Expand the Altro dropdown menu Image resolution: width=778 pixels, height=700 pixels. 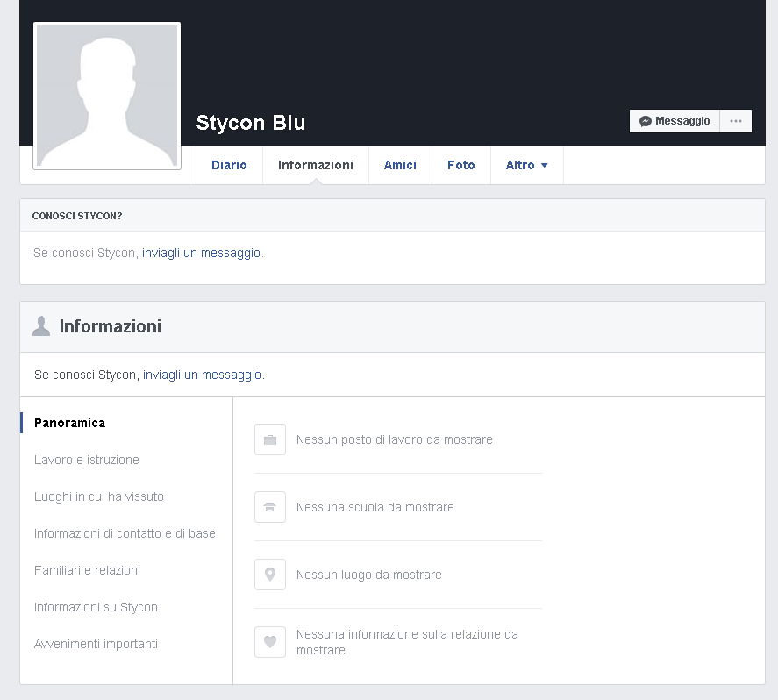point(526,165)
